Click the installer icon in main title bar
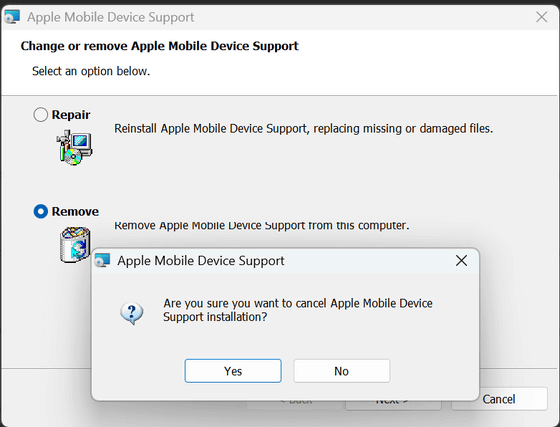 tap(12, 17)
